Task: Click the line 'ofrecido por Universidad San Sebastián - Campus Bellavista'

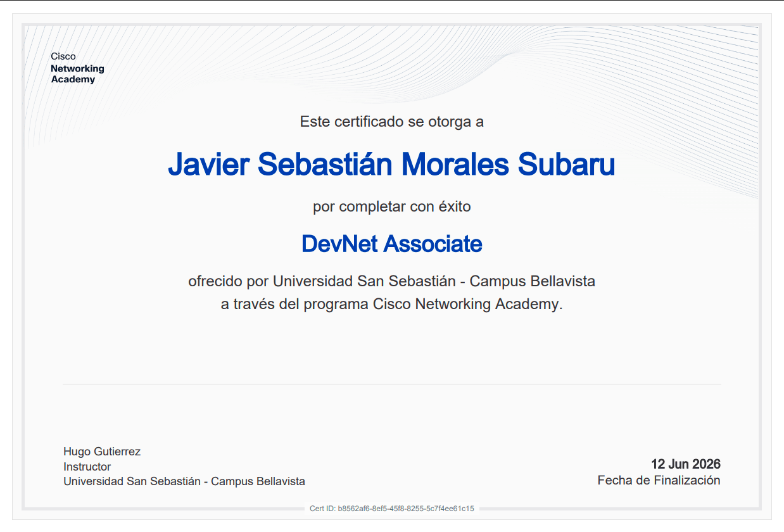Action: click(x=392, y=281)
